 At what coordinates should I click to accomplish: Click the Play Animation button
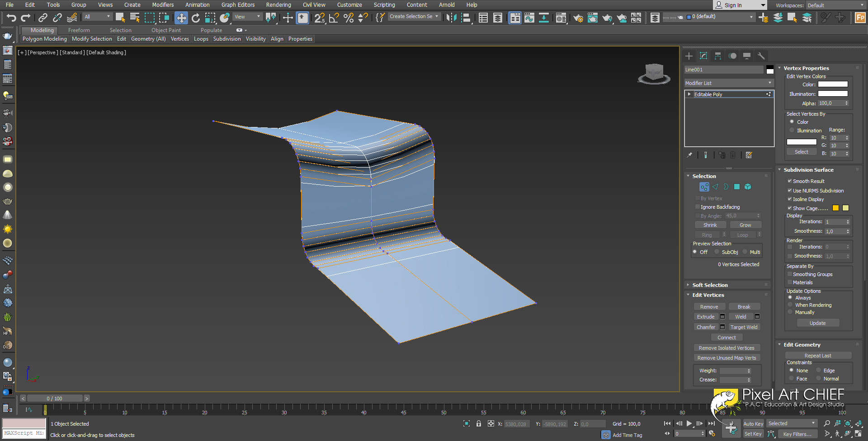click(x=689, y=423)
